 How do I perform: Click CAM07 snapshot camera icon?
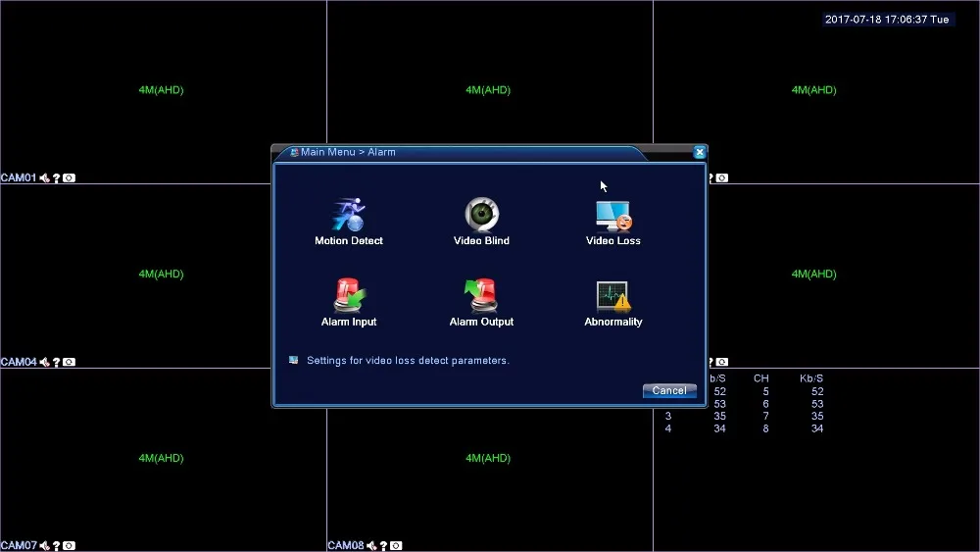point(69,546)
